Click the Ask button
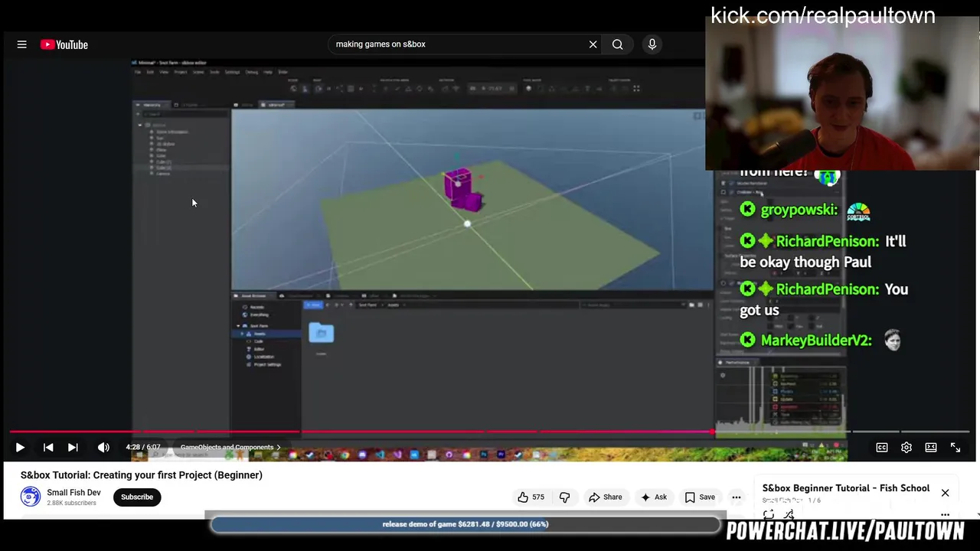Viewport: 980px width, 551px height. click(653, 497)
